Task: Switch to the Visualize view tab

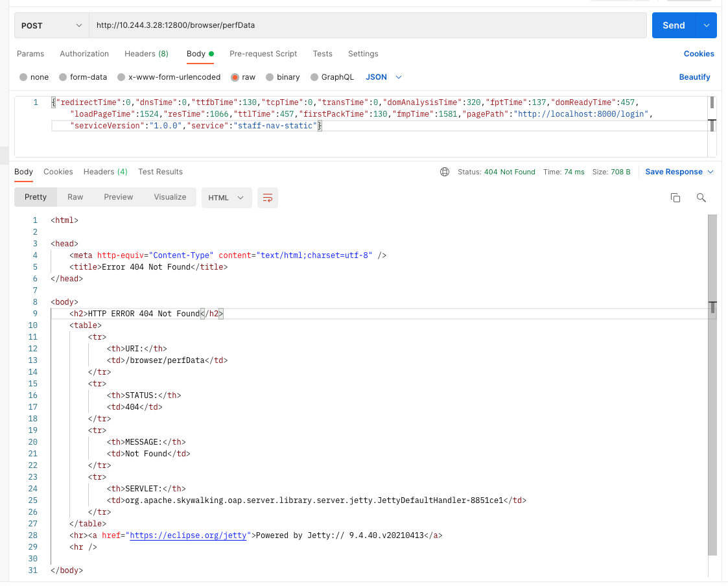Action: [170, 197]
